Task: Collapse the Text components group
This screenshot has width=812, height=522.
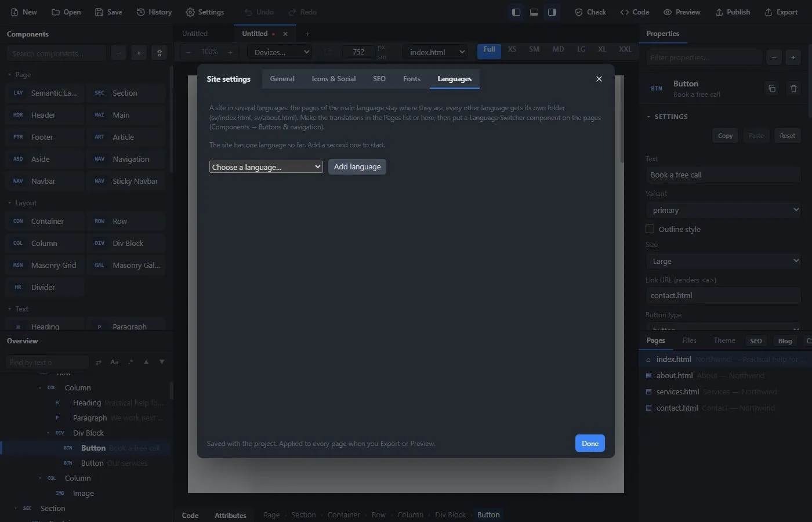Action: [9, 309]
